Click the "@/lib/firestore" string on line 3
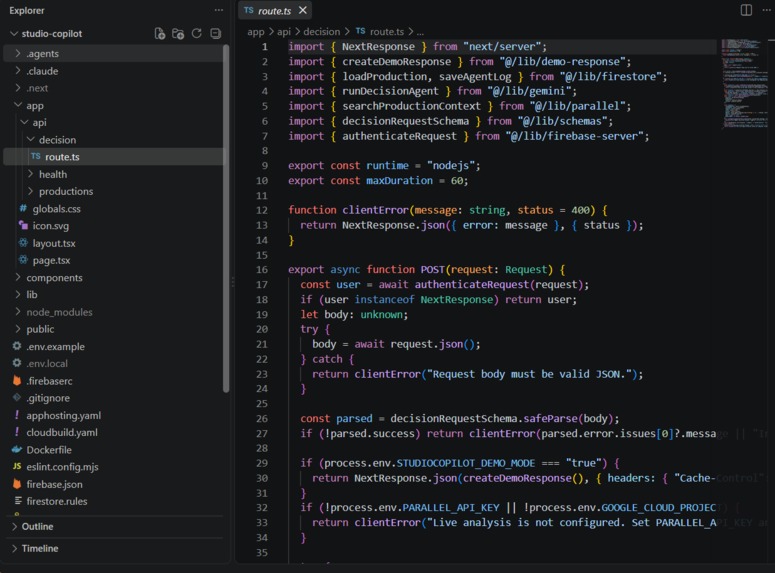This screenshot has width=775, height=573. pos(610,76)
